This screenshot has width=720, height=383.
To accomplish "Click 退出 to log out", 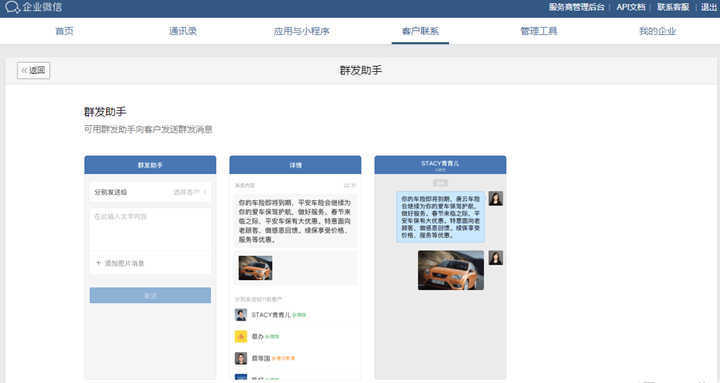I will tap(709, 7).
